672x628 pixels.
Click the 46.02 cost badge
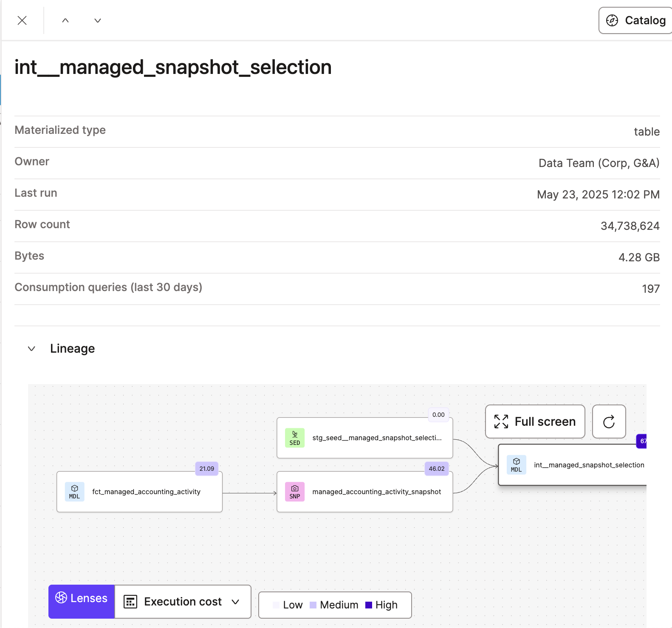click(436, 469)
